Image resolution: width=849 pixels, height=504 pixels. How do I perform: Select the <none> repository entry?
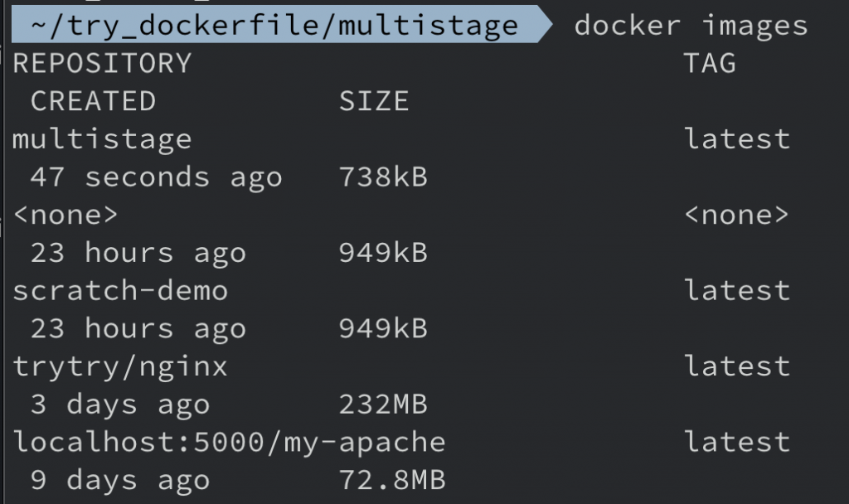[x=65, y=215]
